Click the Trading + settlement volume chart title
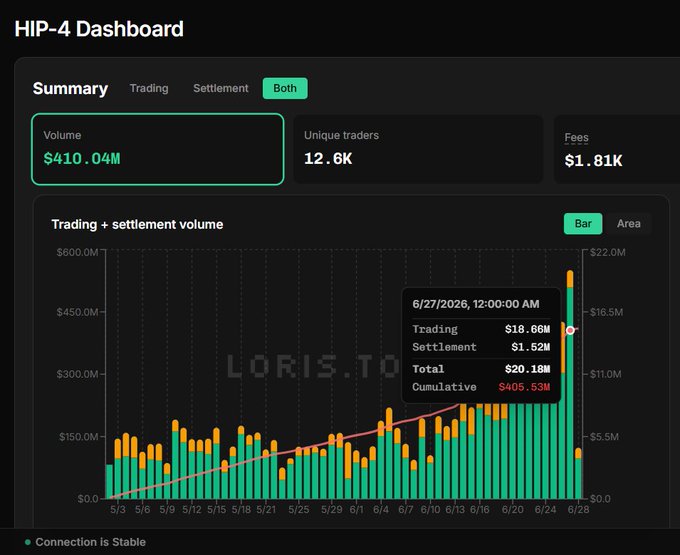Image resolution: width=680 pixels, height=555 pixels. (x=137, y=225)
